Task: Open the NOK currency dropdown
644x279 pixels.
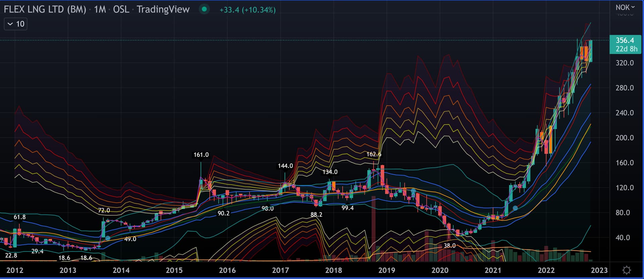Action: 625,7
